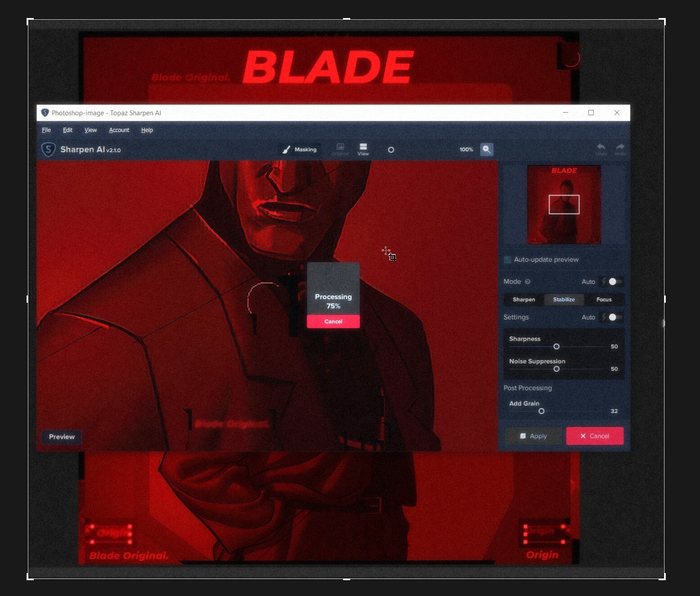Select the Sharpen mode
Screen dimensions: 700x596
(524, 300)
